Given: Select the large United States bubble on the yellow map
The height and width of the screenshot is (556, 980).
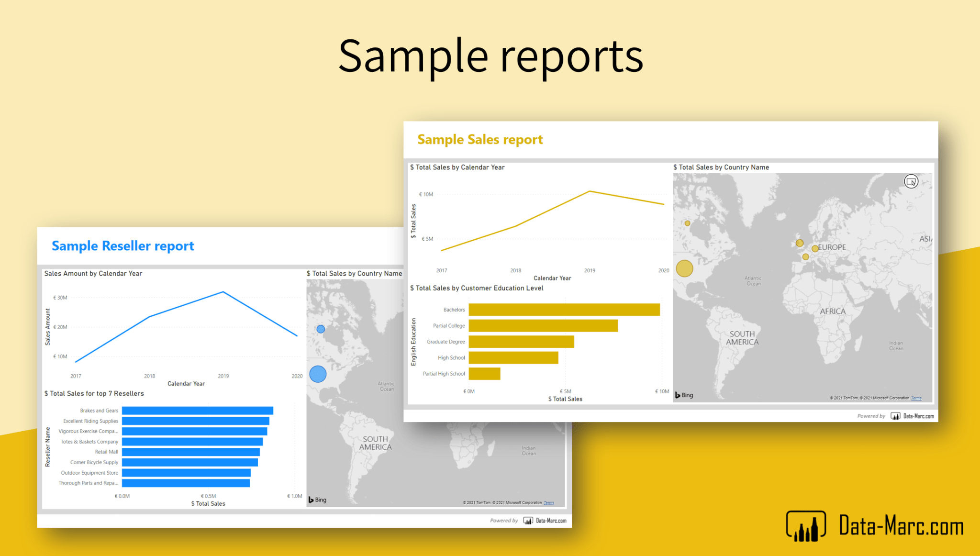Looking at the screenshot, I should (x=684, y=268).
